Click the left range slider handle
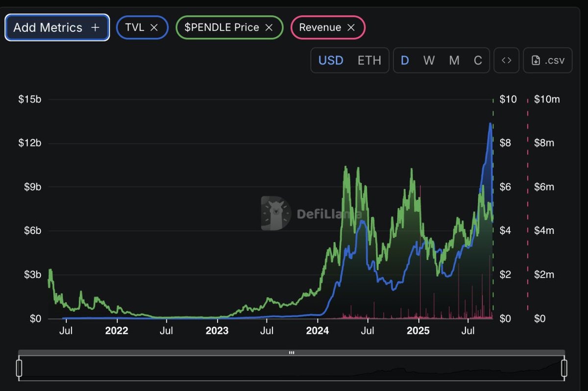 tap(19, 368)
